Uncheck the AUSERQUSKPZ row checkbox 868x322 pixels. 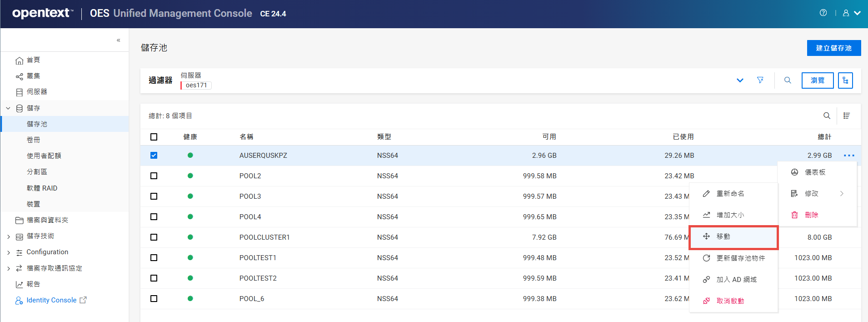click(154, 156)
